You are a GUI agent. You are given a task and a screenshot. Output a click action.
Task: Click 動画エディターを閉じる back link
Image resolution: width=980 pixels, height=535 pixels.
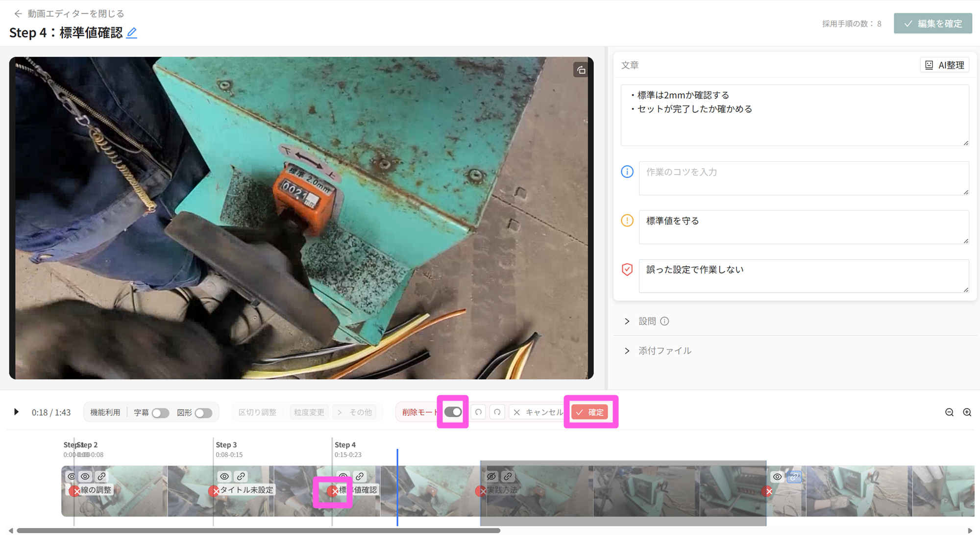pyautogui.click(x=69, y=13)
